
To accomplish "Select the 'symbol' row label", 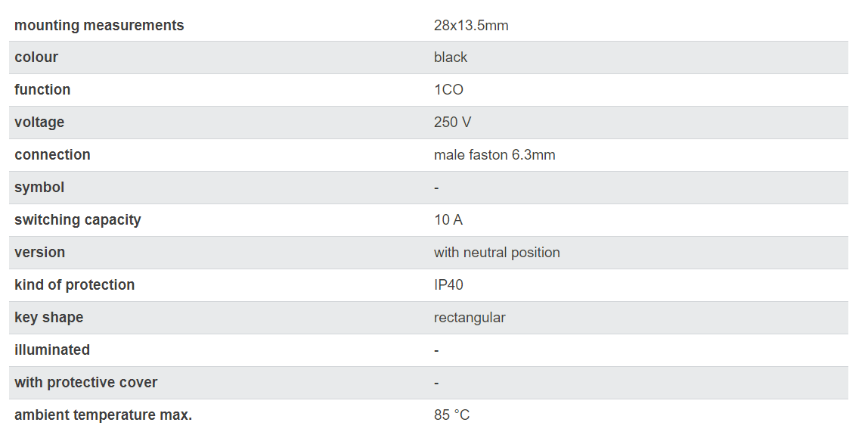I will click(x=39, y=188).
